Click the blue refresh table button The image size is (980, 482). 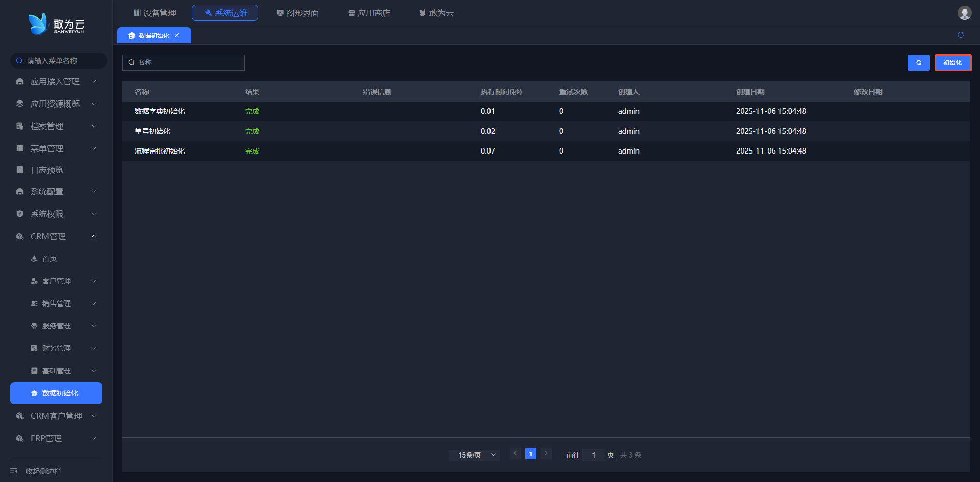[x=918, y=63]
